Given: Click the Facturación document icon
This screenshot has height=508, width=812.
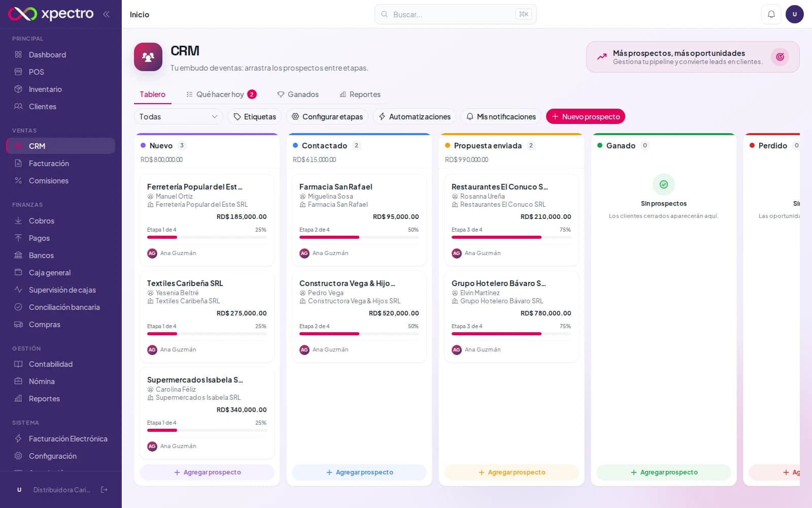Looking at the screenshot, I should click(x=18, y=163).
